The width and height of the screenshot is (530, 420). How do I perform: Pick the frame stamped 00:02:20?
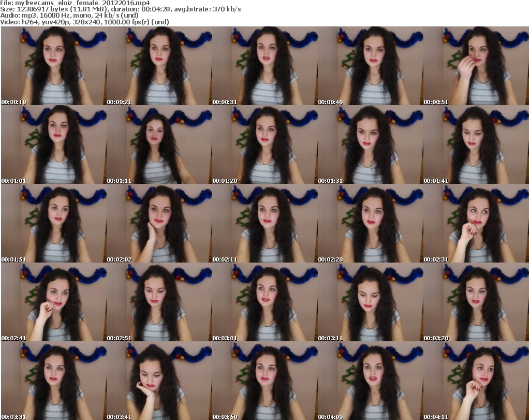[371, 224]
